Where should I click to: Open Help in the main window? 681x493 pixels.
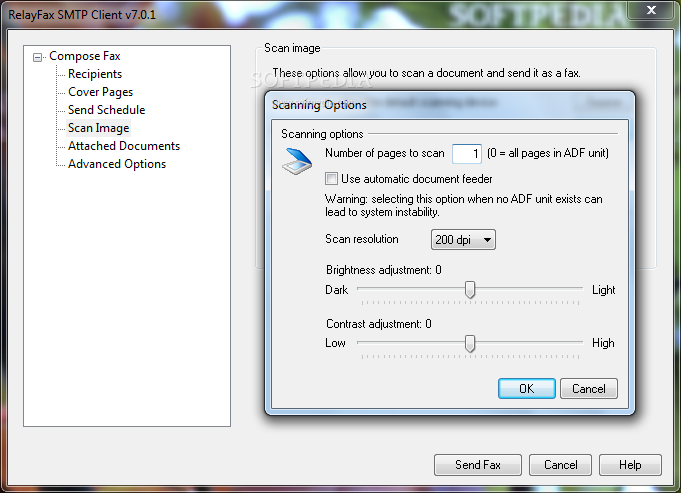[630, 465]
